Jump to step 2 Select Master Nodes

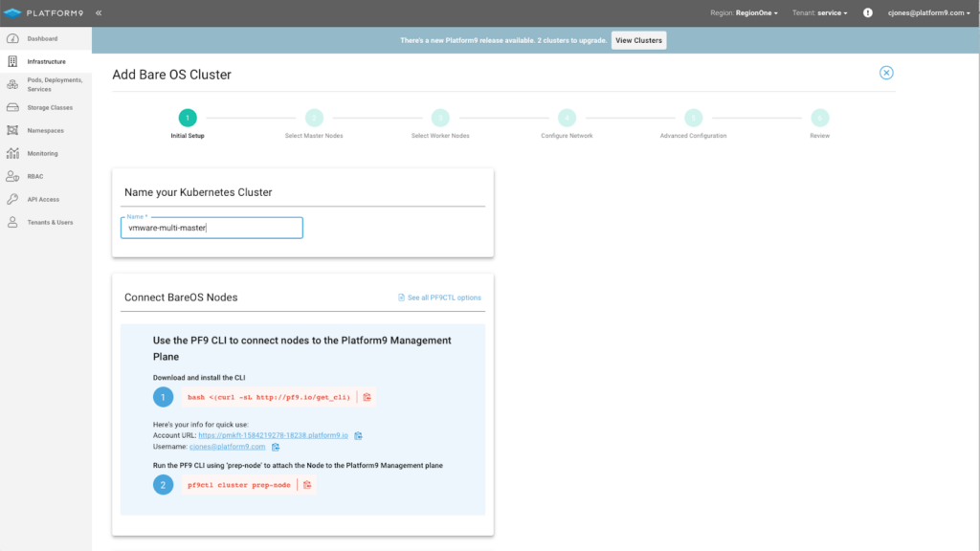[314, 118]
